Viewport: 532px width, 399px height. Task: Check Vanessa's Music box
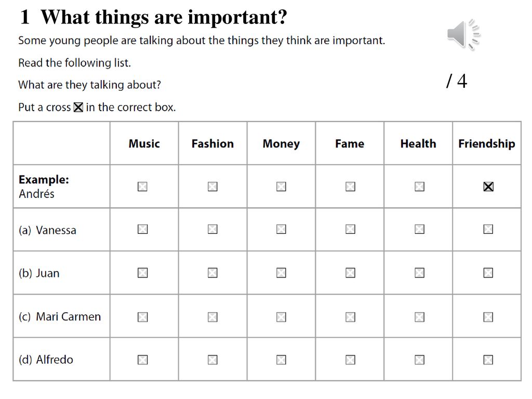coord(142,229)
